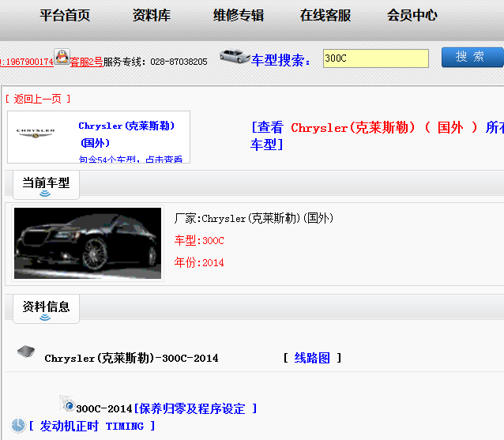Click the red 年份:2014 text

tap(199, 262)
